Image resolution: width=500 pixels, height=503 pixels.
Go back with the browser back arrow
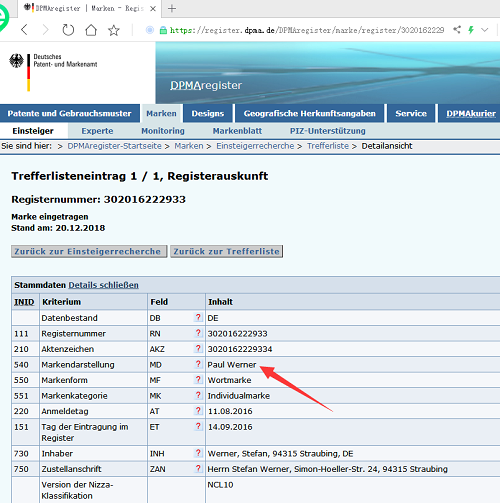point(24,30)
